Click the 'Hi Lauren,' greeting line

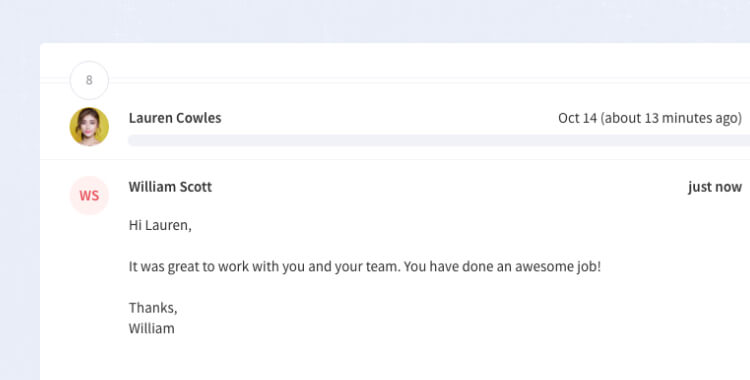pyautogui.click(x=160, y=225)
